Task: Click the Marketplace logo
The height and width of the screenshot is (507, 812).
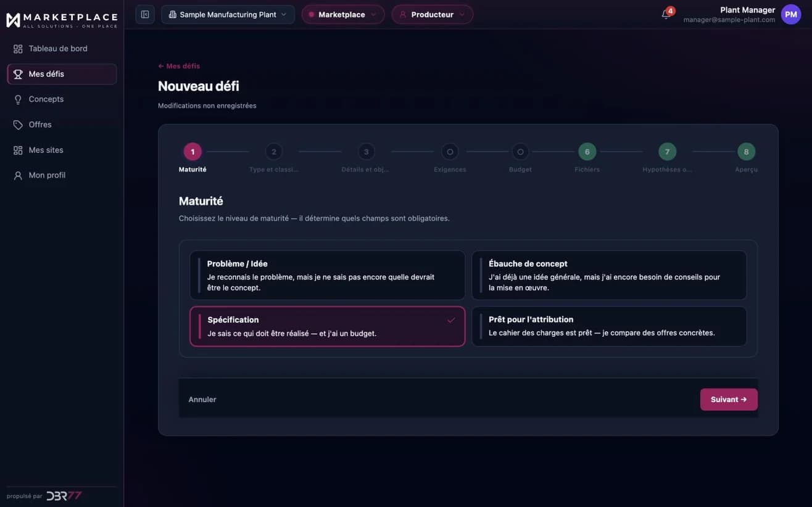Action: [x=62, y=20]
